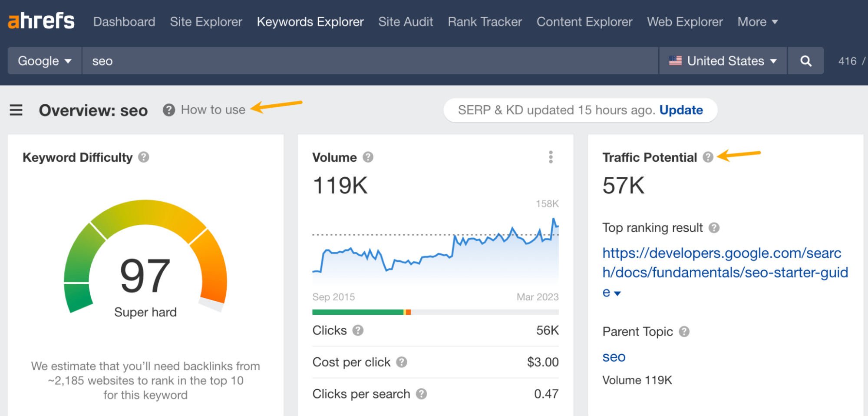
Task: Click the Update SERP link
Action: click(681, 110)
